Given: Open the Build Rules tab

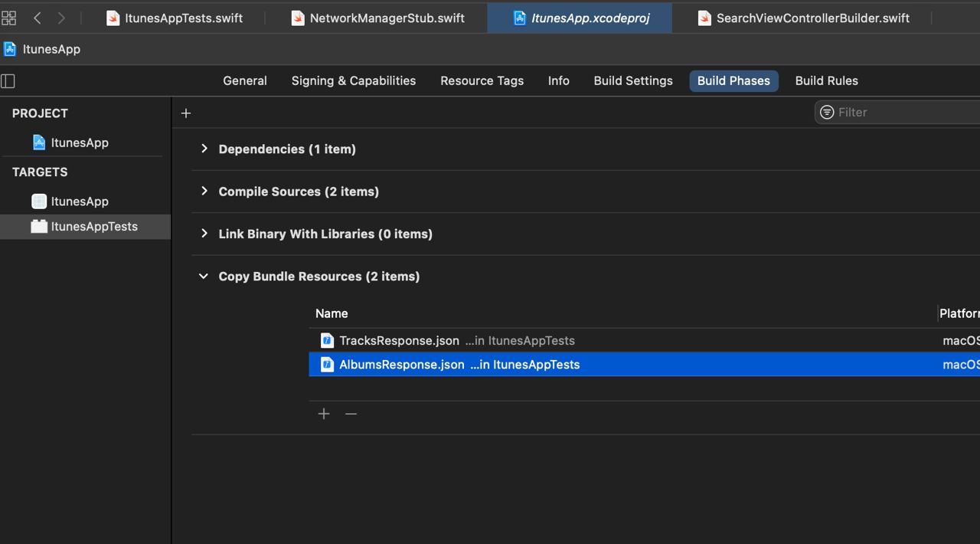Looking at the screenshot, I should [827, 80].
